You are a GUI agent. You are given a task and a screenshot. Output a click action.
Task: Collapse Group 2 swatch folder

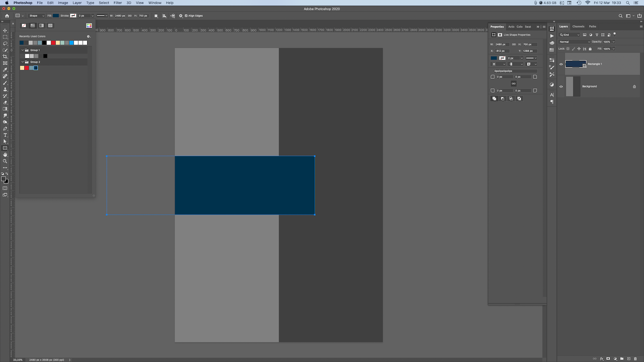23,62
